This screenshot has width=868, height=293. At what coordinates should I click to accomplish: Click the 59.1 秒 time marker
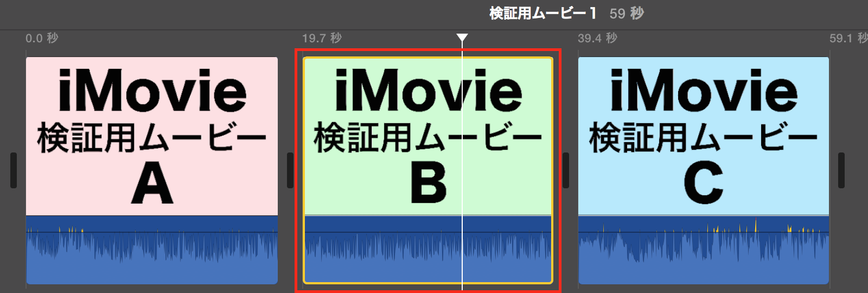[x=848, y=38]
